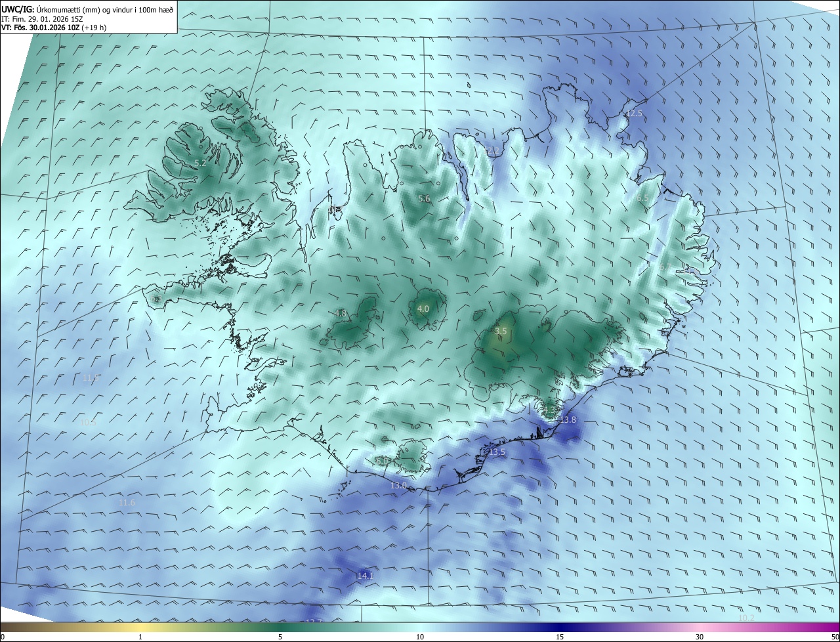The image size is (840, 642).
Task: Click the dark navy section of the colour bar
Action: pos(560,627)
